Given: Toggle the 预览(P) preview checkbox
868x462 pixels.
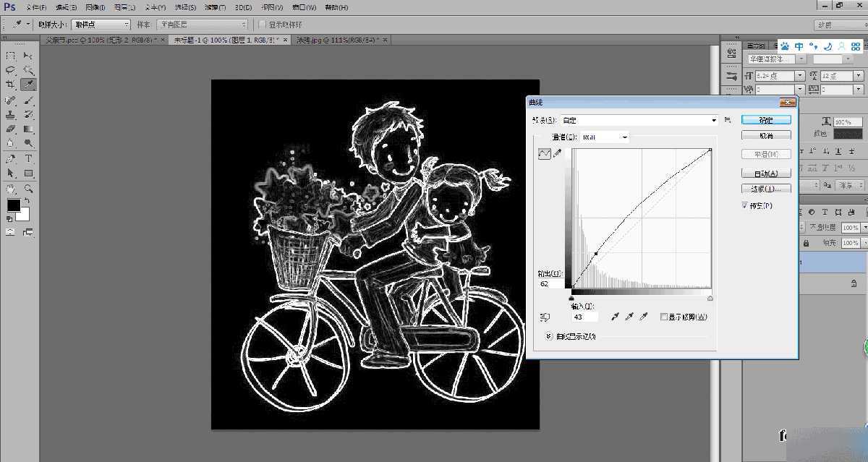Looking at the screenshot, I should pos(745,206).
